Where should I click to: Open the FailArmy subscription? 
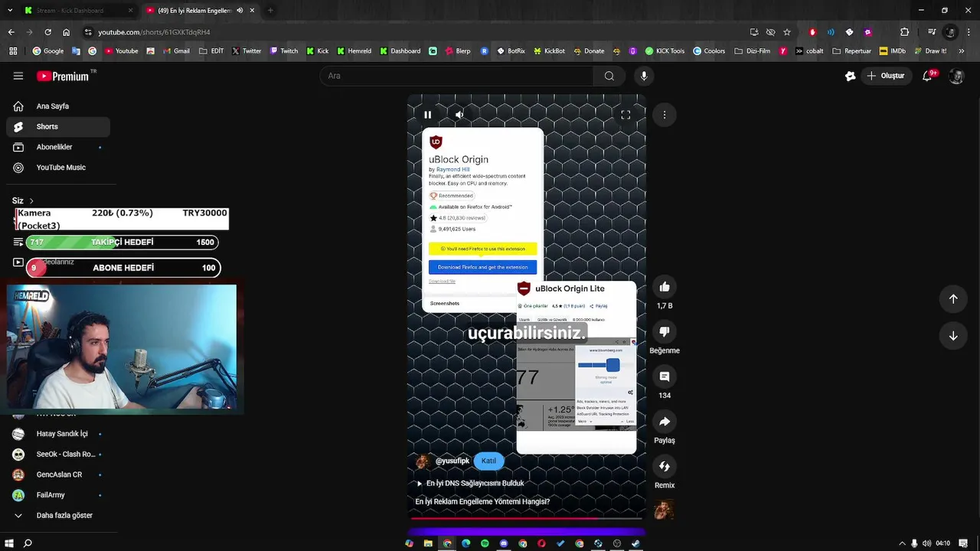coord(58,495)
